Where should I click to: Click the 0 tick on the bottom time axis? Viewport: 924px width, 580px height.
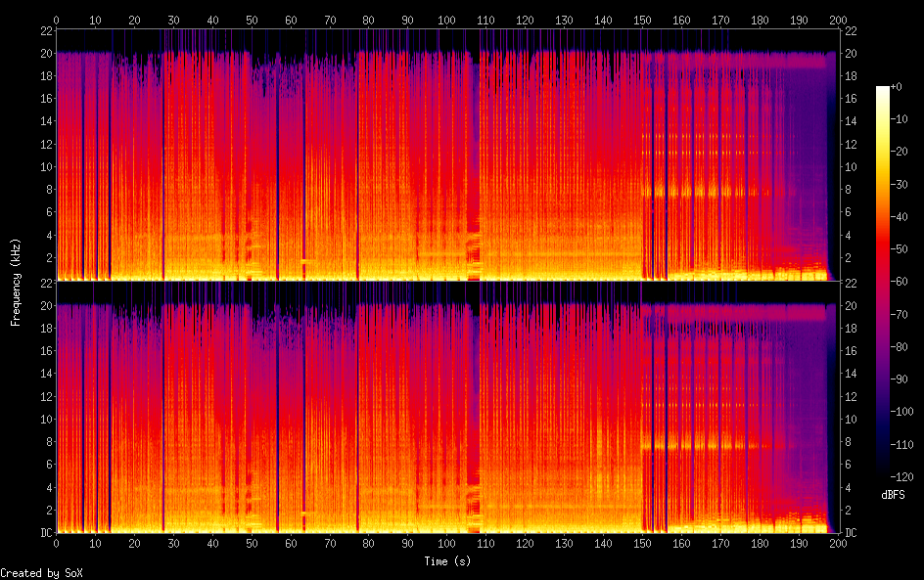click(x=57, y=542)
